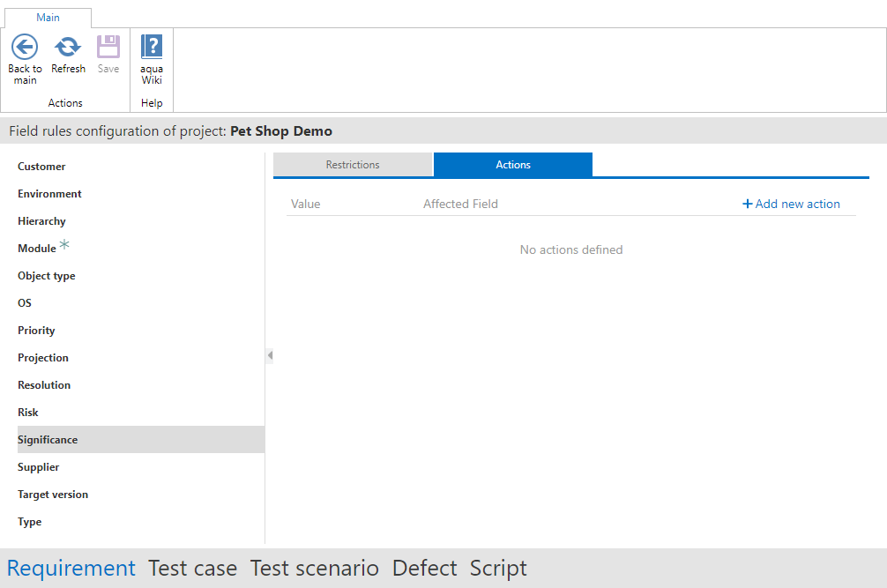Open the Target version field rules
The width and height of the screenshot is (887, 588).
click(53, 495)
